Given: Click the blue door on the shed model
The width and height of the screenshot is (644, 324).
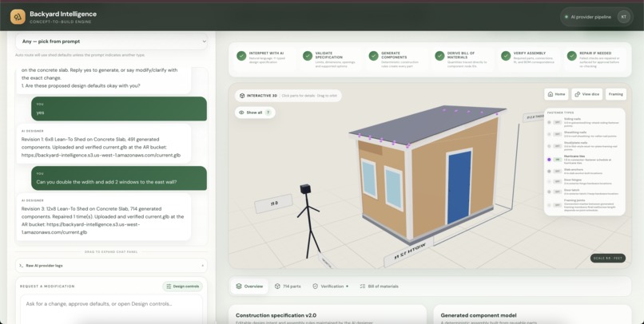Looking at the screenshot, I should [459, 187].
